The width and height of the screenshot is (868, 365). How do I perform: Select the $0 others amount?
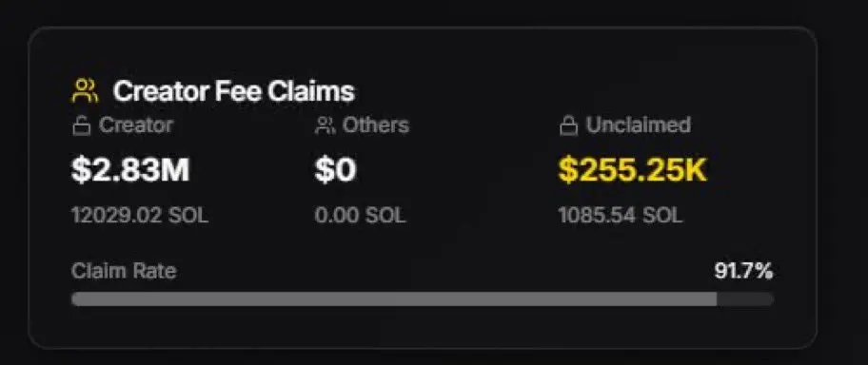pyautogui.click(x=335, y=170)
